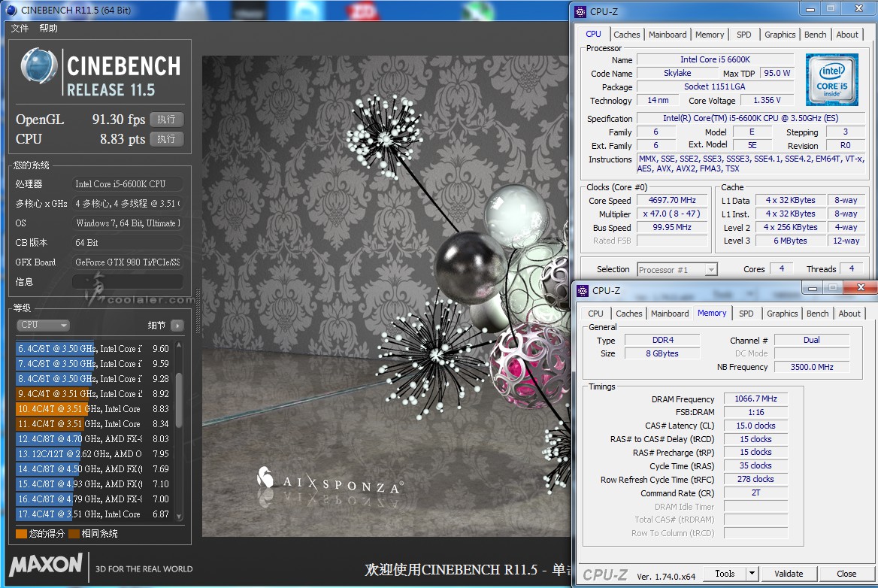
Task: Switch to Mainboard tab in upper CPU-Z
Action: [x=668, y=35]
